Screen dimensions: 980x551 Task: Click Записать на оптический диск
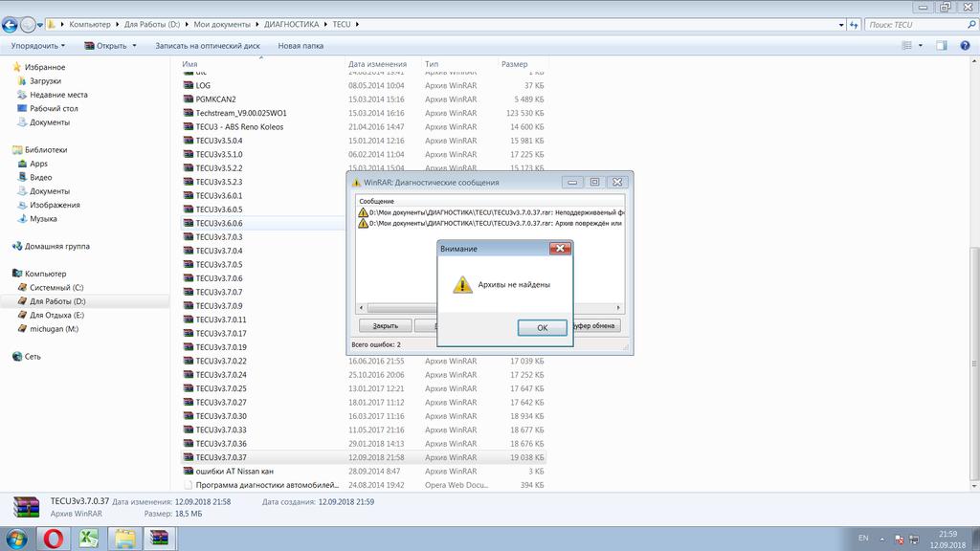click(x=209, y=45)
